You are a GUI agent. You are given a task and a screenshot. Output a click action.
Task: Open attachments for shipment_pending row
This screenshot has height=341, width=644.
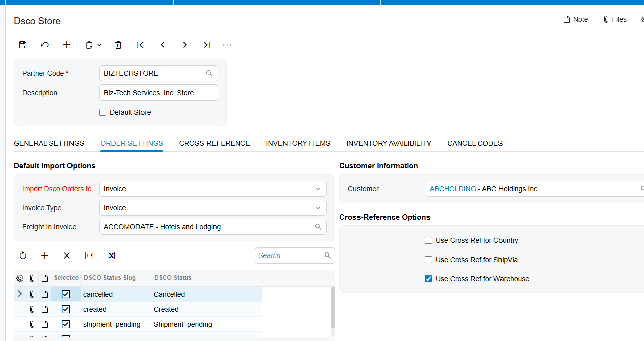tap(32, 324)
